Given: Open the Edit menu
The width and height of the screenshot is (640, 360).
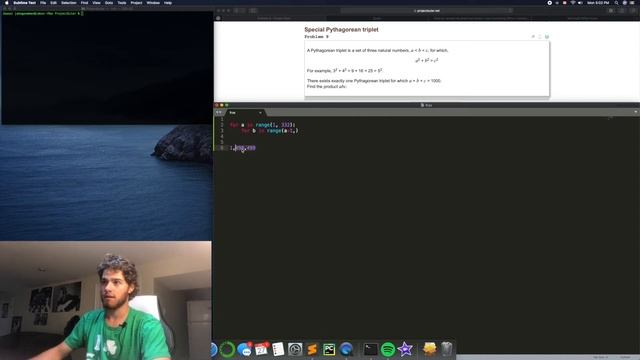Looking at the screenshot, I should [x=53, y=2].
